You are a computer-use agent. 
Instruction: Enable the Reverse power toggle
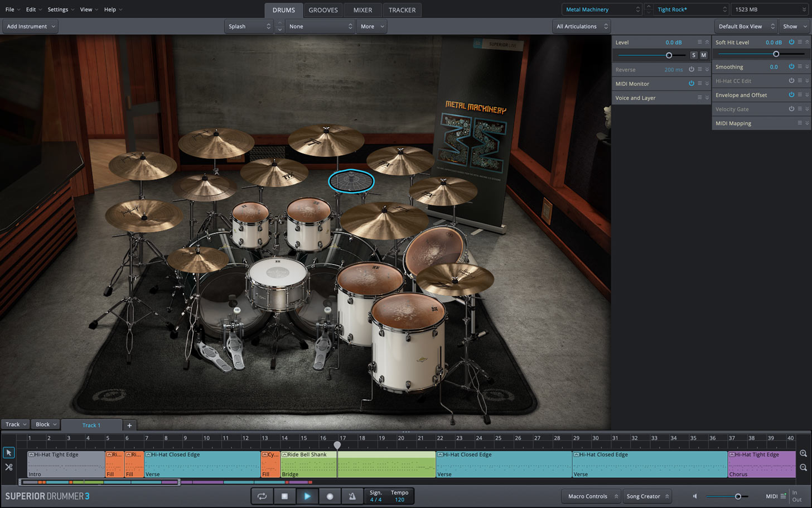(691, 69)
